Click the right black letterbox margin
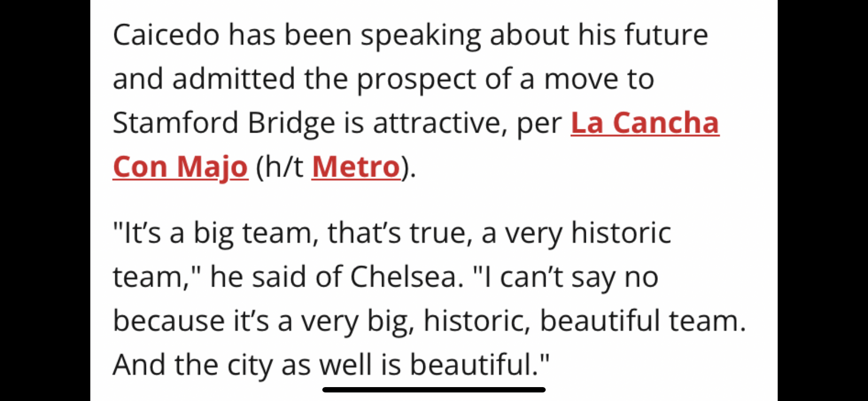This screenshot has width=868, height=401. [823, 200]
